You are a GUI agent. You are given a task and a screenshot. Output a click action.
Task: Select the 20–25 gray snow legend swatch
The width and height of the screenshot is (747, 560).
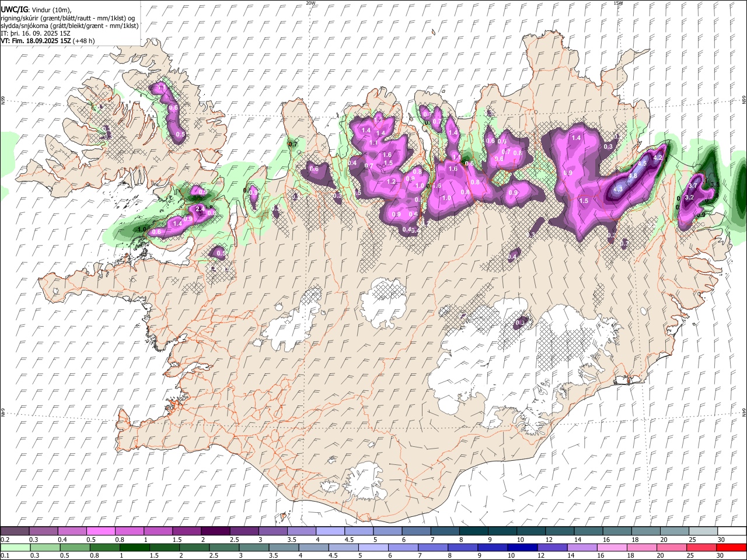[x=674, y=531]
